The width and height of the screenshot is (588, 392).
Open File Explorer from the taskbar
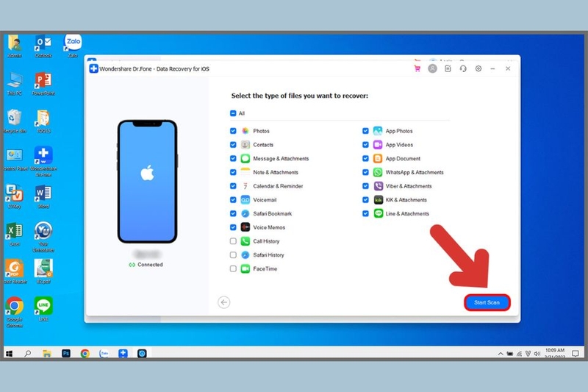47,353
